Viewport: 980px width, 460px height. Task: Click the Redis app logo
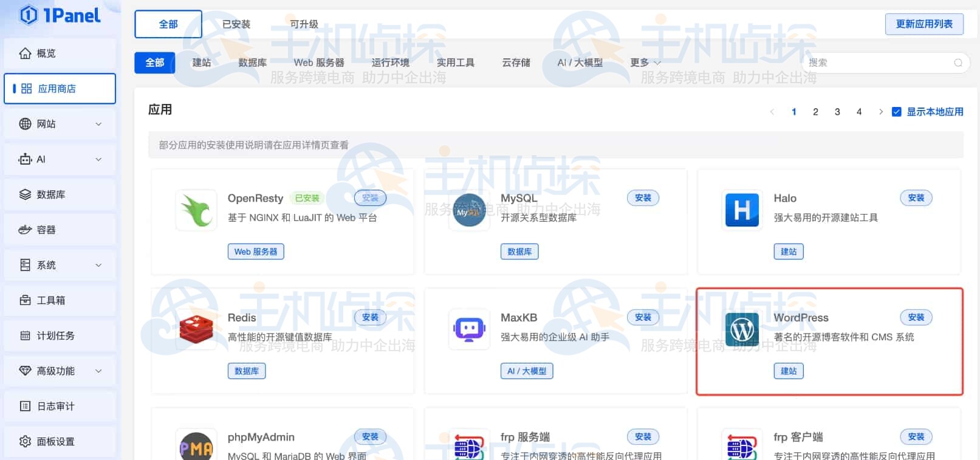(196, 329)
